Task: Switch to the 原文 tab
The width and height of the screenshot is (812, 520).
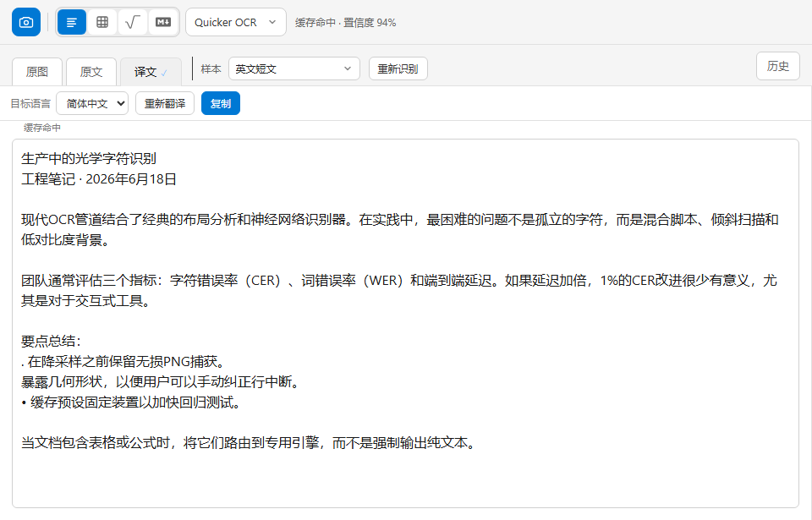Action: (91, 72)
